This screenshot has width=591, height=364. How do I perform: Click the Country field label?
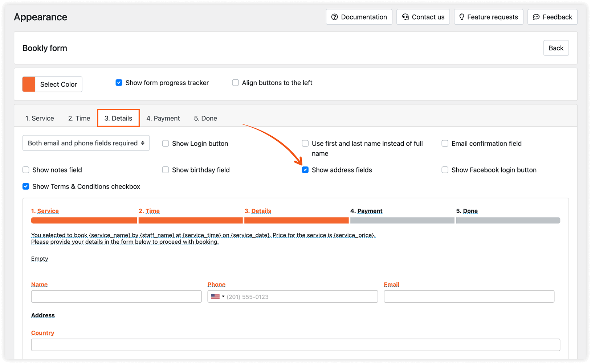click(x=42, y=333)
